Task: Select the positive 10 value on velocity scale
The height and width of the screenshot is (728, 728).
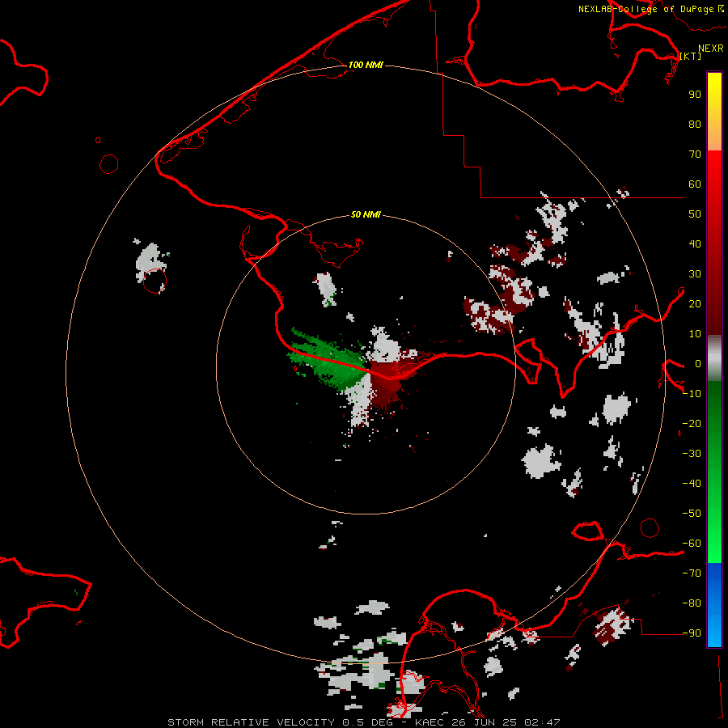Action: [695, 334]
